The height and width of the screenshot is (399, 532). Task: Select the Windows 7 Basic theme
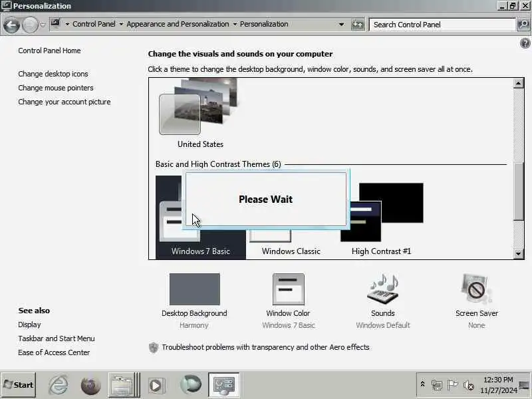[201, 217]
